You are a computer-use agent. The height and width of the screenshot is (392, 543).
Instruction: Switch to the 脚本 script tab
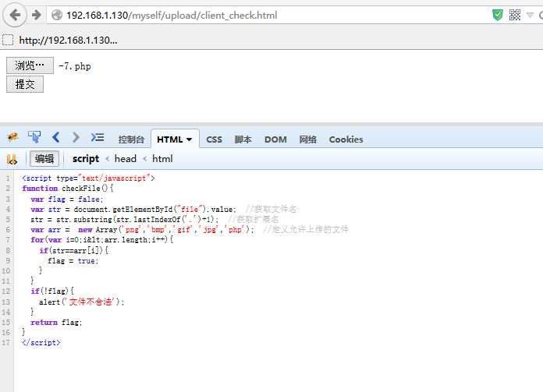[243, 139]
